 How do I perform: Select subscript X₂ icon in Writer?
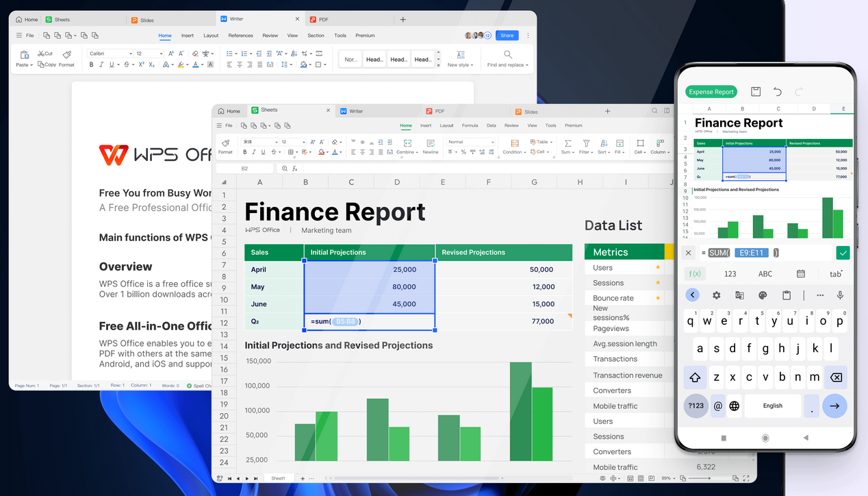[151, 64]
